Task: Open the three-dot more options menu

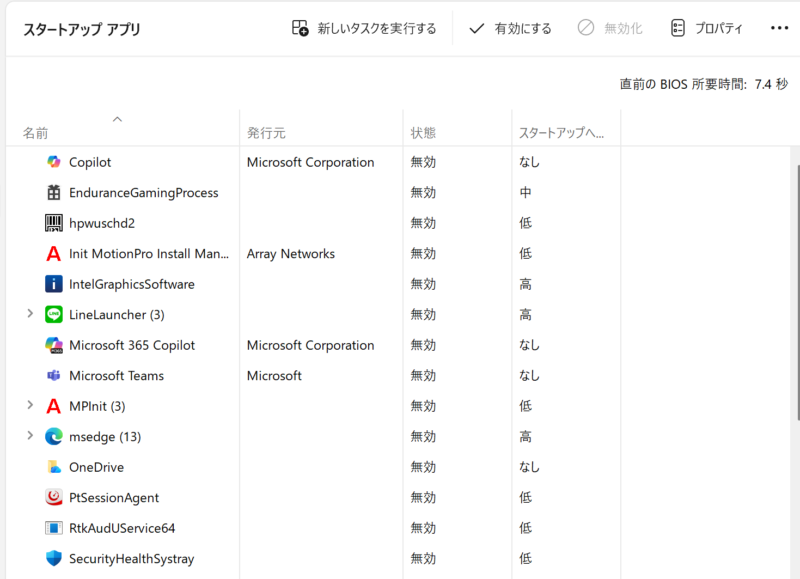Action: (779, 28)
